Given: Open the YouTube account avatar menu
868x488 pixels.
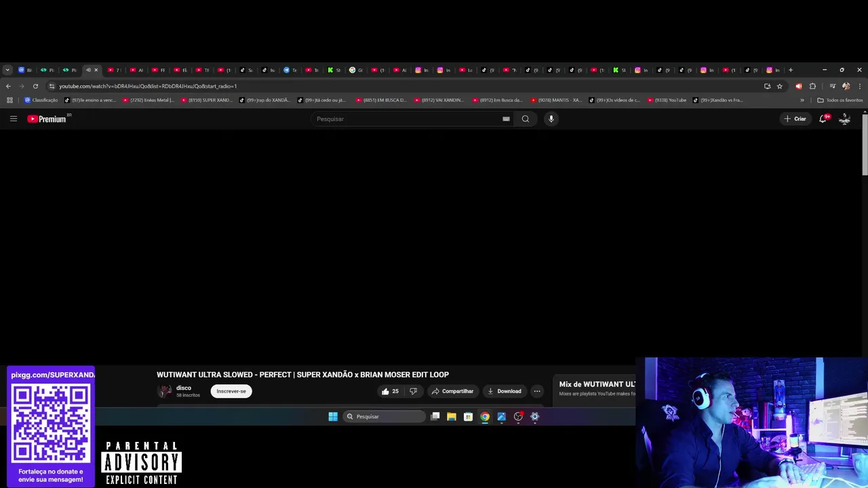Looking at the screenshot, I should pyautogui.click(x=844, y=119).
